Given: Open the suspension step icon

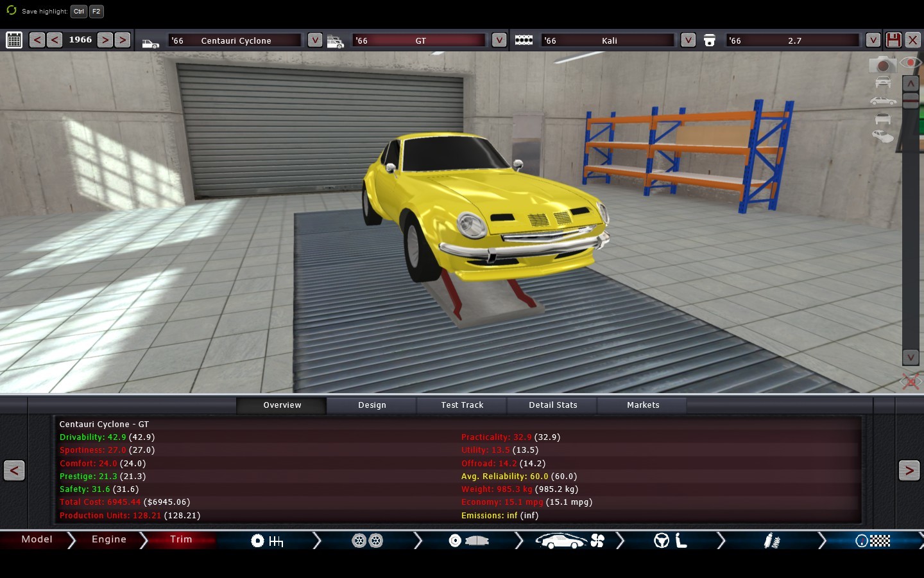Looking at the screenshot, I should tap(772, 541).
